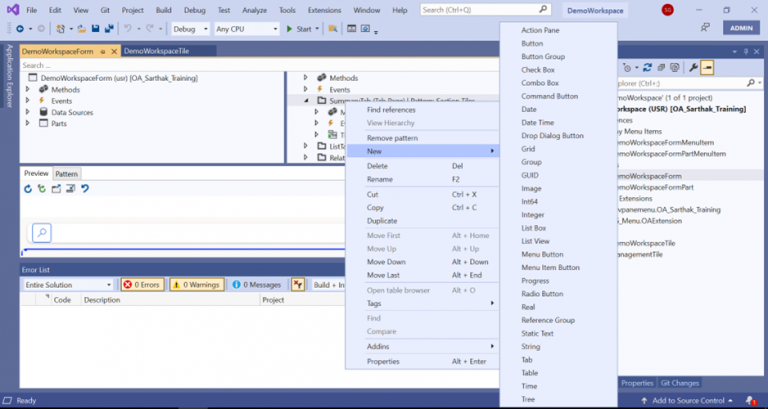Select Action Pane in New submenu
This screenshot has width=768, height=409.
tap(540, 30)
